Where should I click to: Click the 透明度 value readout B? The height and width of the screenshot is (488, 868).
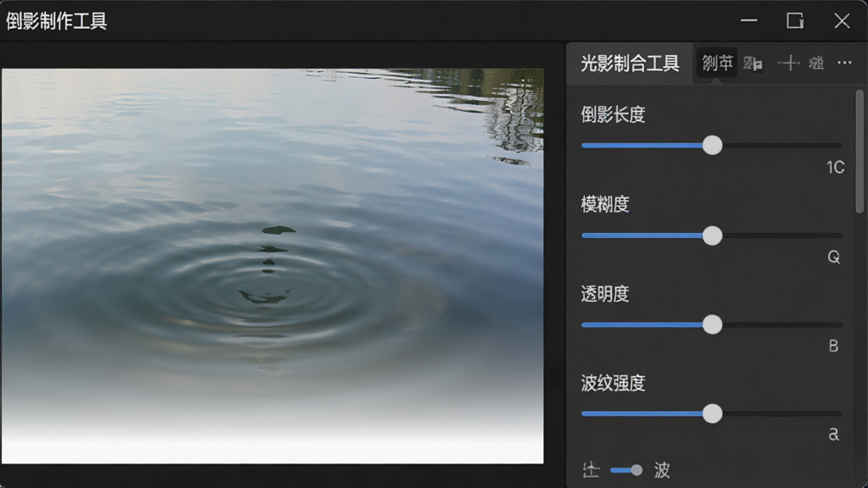point(833,347)
